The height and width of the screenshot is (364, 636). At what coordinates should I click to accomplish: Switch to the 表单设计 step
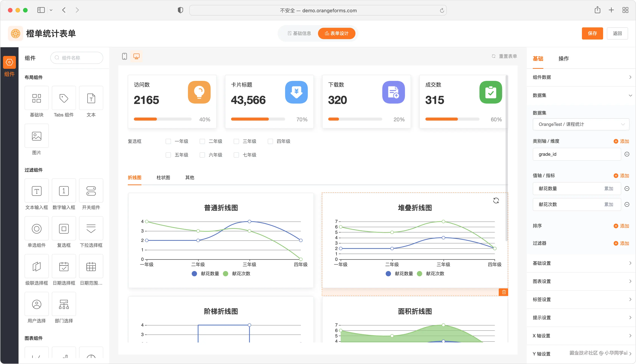point(336,33)
